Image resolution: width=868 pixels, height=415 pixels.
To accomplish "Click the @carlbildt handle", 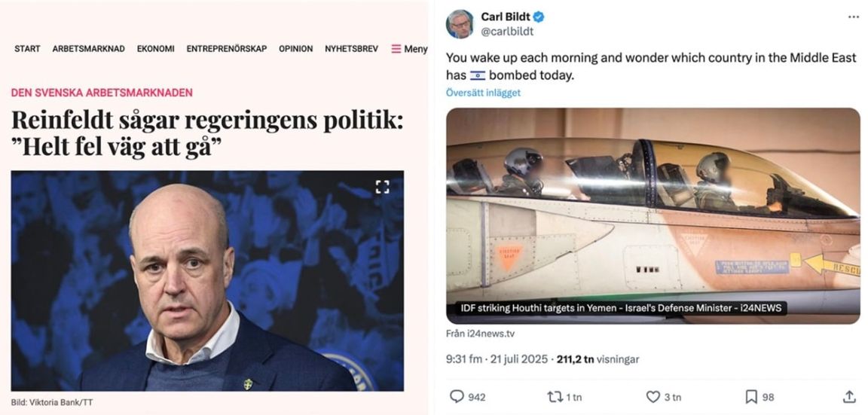I will pos(507,32).
